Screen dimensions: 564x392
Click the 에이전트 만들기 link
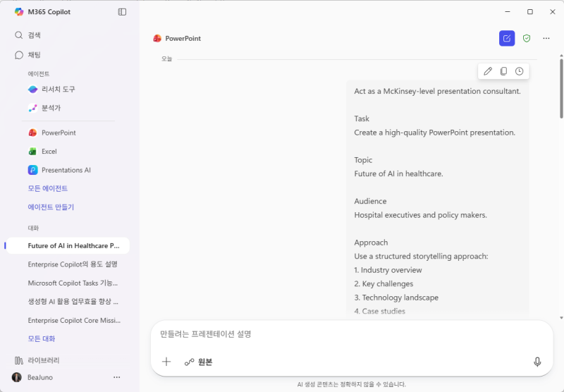(x=51, y=207)
